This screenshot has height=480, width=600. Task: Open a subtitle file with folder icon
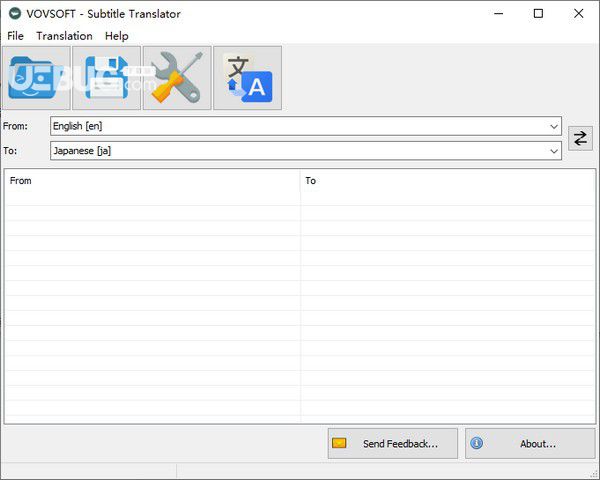point(36,78)
